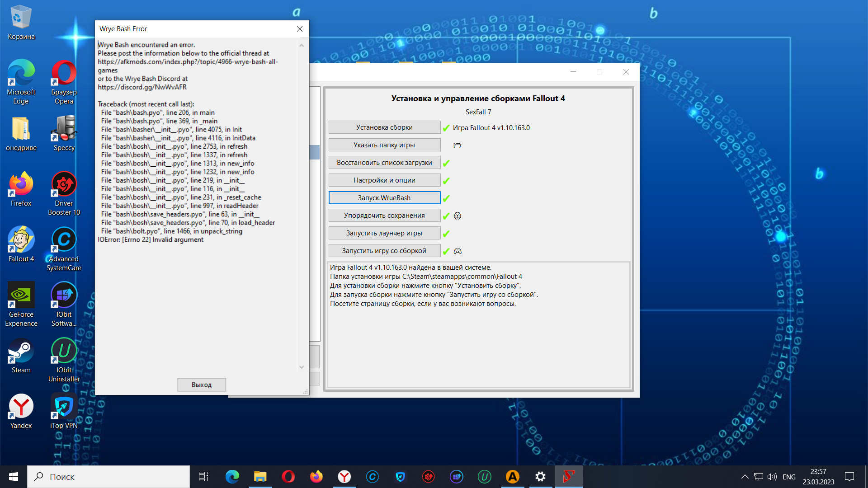
Task: Click the gear icon beside Упорядочить сохранения
Action: click(x=458, y=216)
